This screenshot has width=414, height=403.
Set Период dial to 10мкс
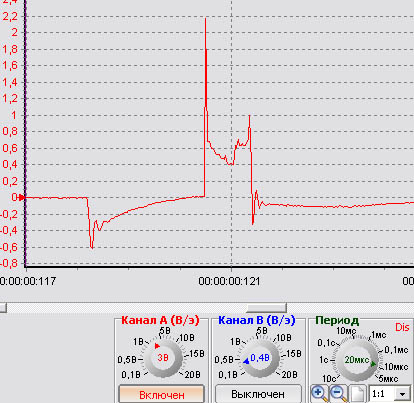point(396,367)
